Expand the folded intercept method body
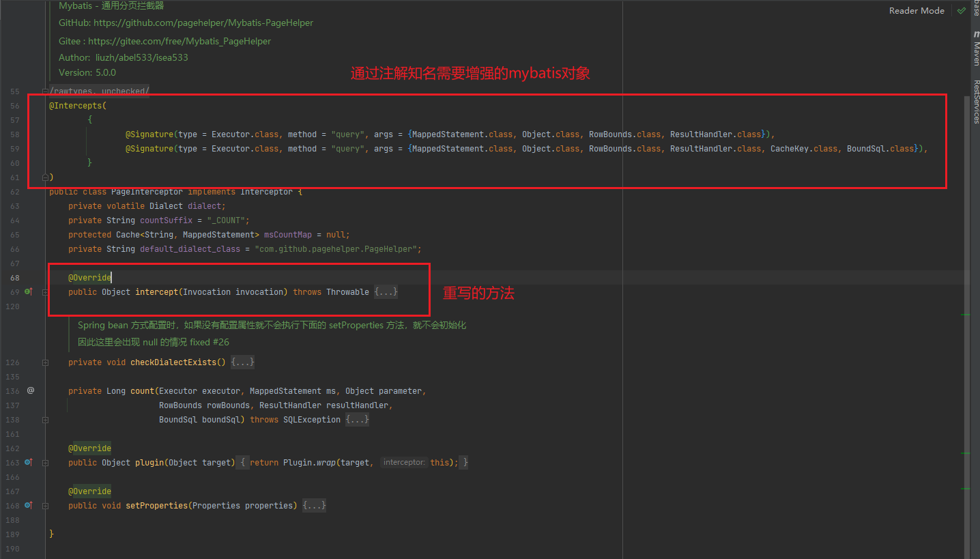The height and width of the screenshot is (559, 980). click(386, 292)
